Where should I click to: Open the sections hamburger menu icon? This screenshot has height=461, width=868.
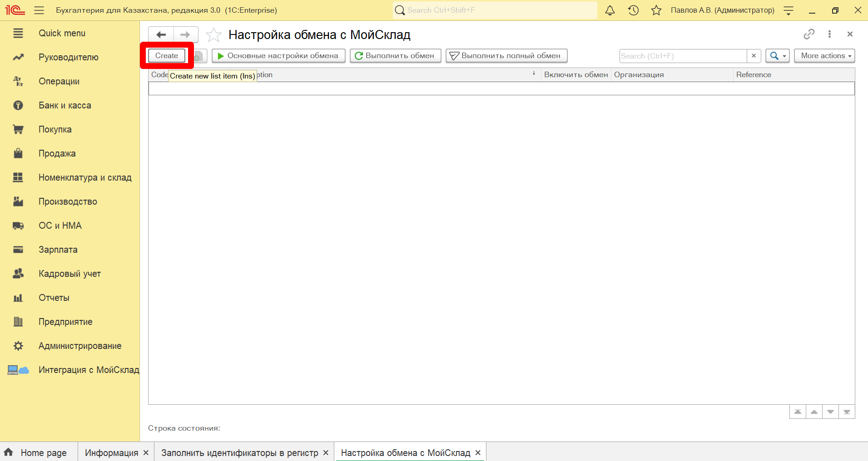(x=39, y=10)
